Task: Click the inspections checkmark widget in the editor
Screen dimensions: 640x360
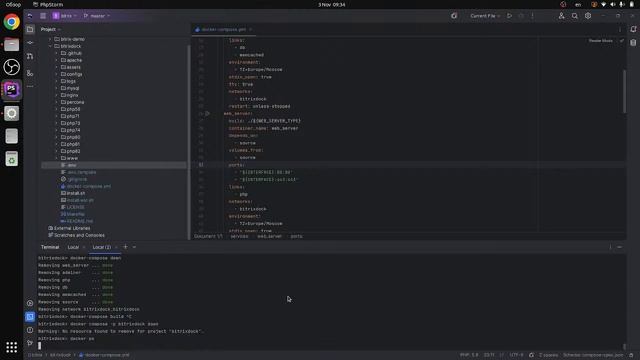Action: tap(622, 41)
